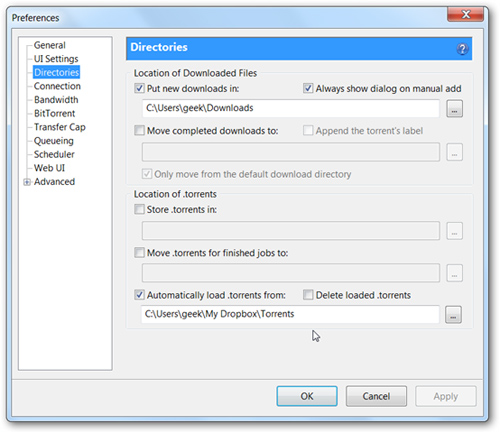This screenshot has width=500, height=433.
Task: Go to Bandwidth settings page
Action: coord(56,100)
